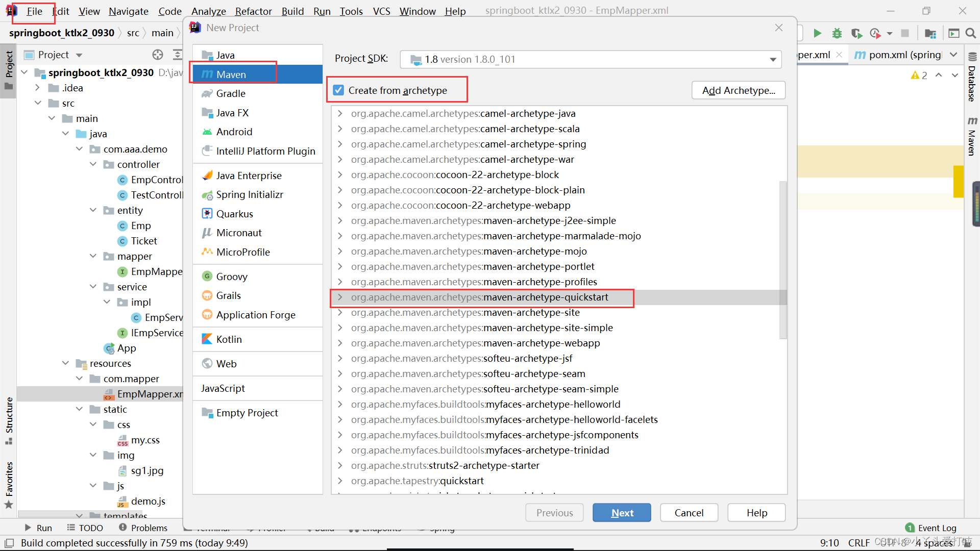Select cocoon-22-archetype-webapp archetype
980x551 pixels.
pyautogui.click(x=460, y=205)
